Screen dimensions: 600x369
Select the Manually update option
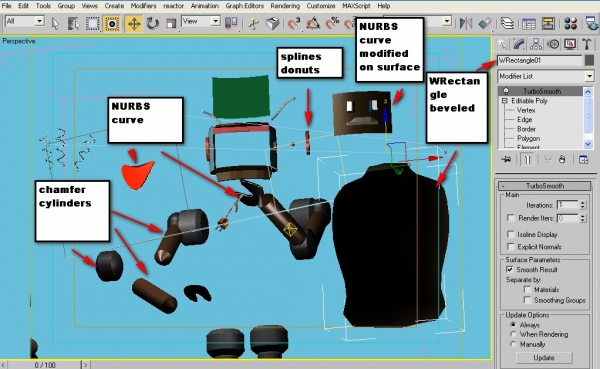pos(513,344)
